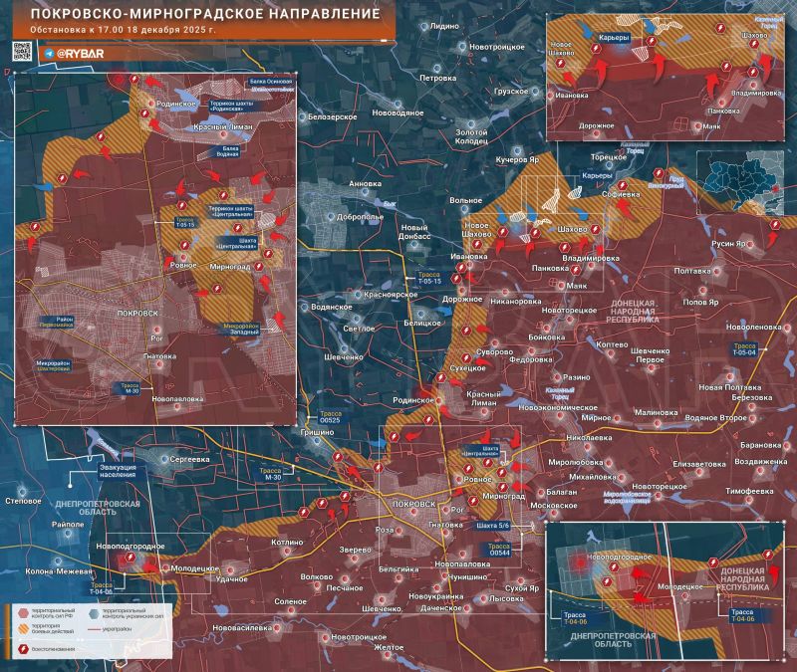Click the red hexagon RF control swatch
This screenshot has height=672, width=797.
pyautogui.click(x=23, y=613)
